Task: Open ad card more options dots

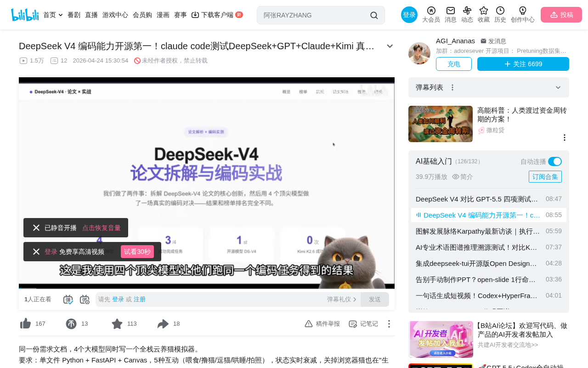Action: click(x=565, y=138)
